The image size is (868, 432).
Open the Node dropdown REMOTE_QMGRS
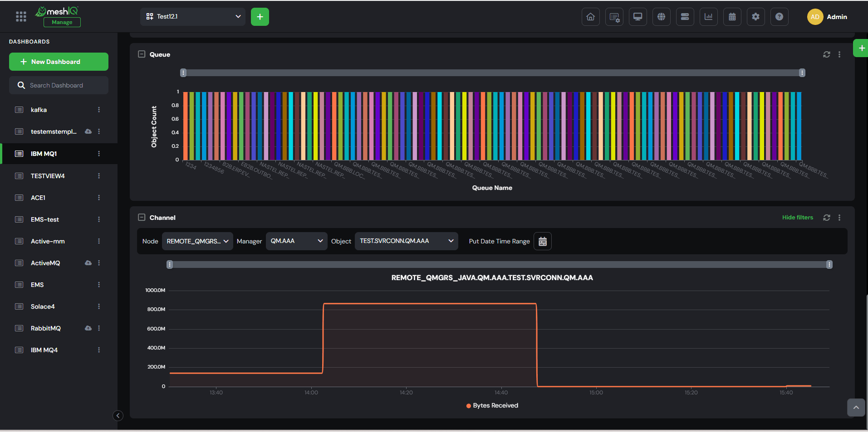pyautogui.click(x=197, y=241)
